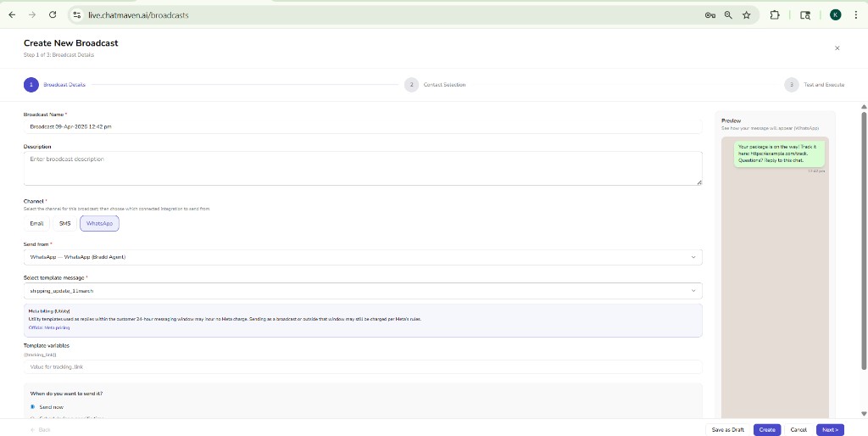The image size is (868, 436).
Task: Click the browser forward arrow
Action: click(x=32, y=15)
